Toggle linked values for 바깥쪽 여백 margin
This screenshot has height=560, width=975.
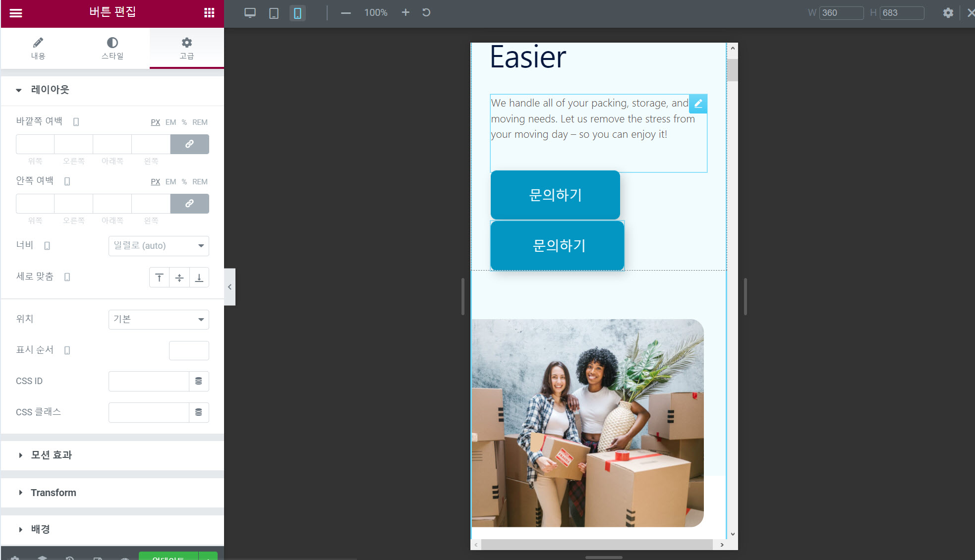point(189,144)
